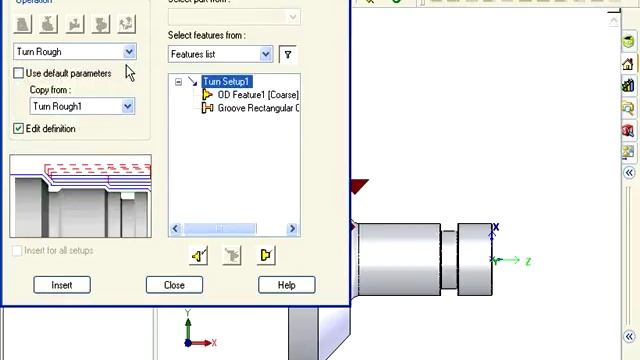Click the feature tree scroll-left arrow
Image resolution: width=640 pixels, height=360 pixels.
tap(176, 229)
